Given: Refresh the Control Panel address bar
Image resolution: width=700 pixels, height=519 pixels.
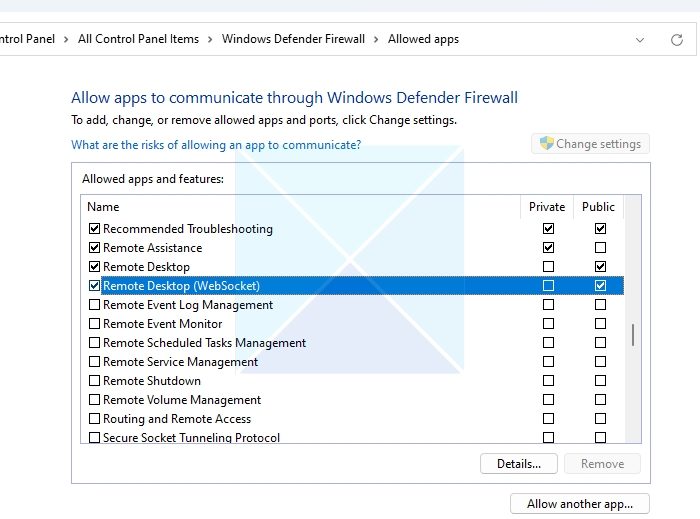Looking at the screenshot, I should tap(677, 40).
